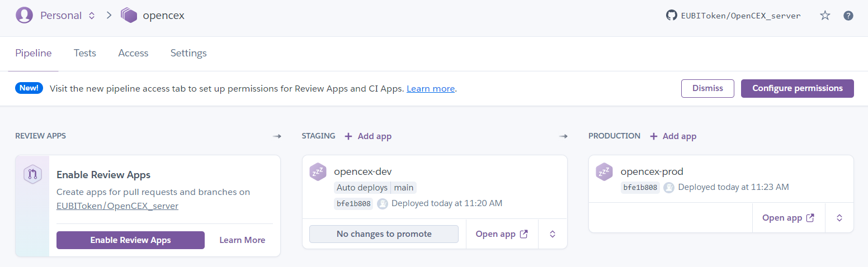
Task: Click the STAGING column heading
Action: click(x=319, y=136)
